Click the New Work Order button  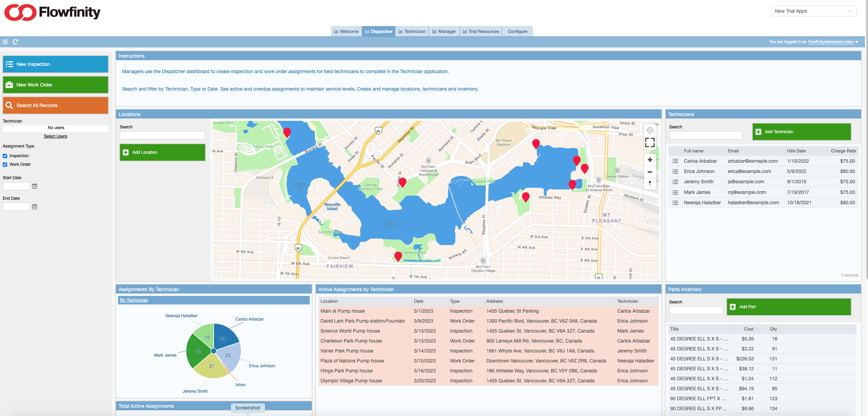56,85
